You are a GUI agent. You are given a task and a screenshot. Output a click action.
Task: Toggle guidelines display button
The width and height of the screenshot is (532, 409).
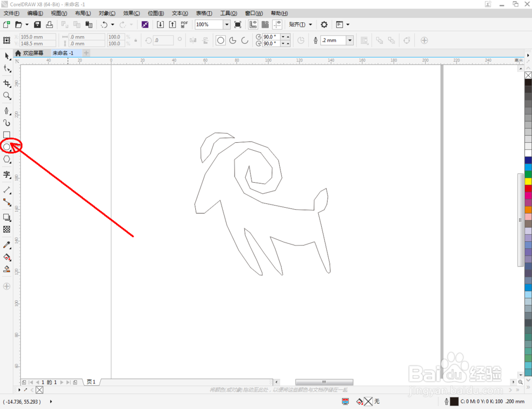pos(278,24)
